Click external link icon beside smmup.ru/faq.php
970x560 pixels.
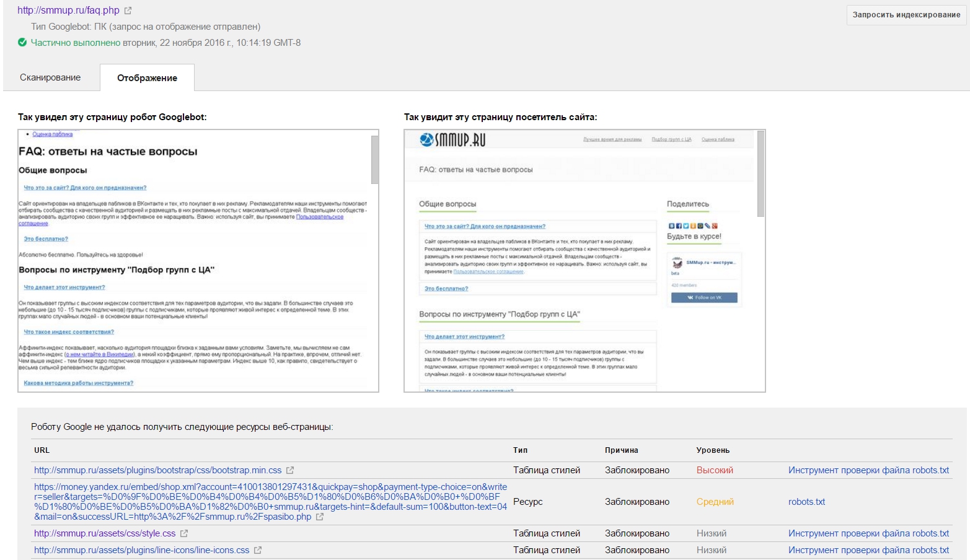coord(128,11)
